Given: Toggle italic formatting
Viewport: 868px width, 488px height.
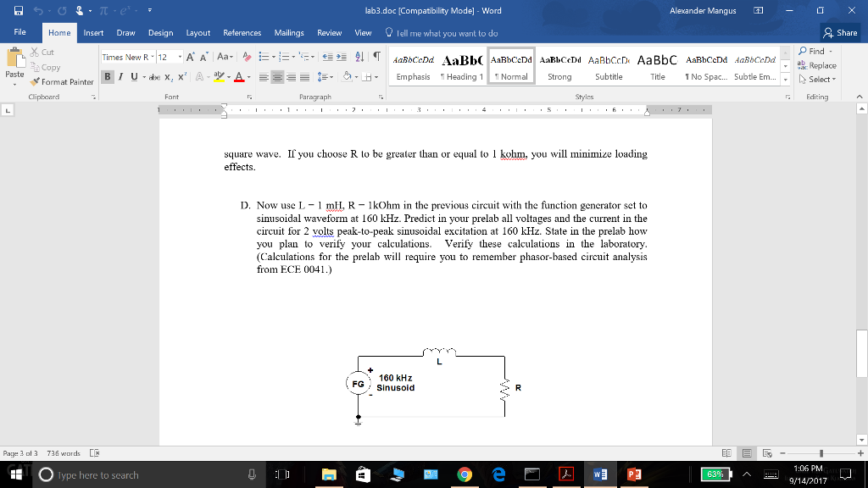Looking at the screenshot, I should tap(120, 76).
